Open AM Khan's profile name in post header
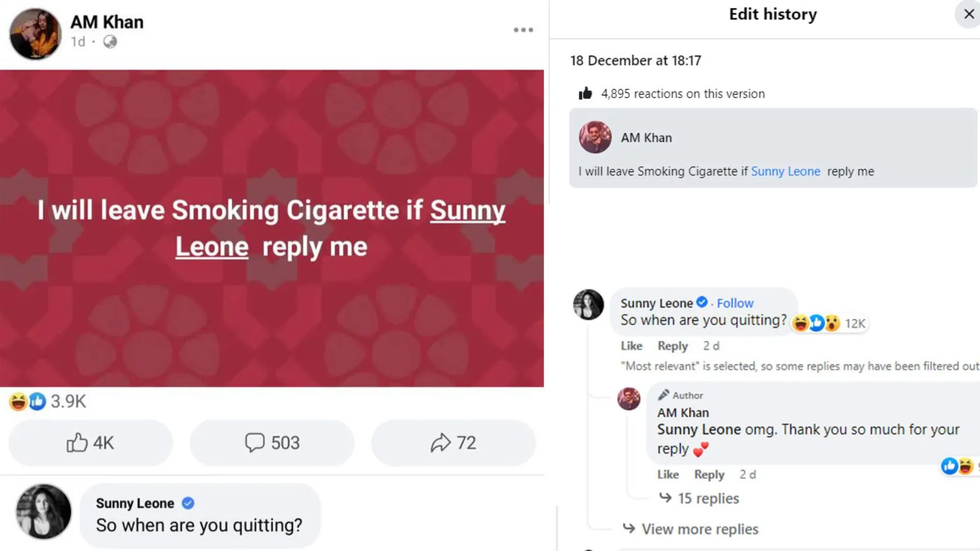 point(107,22)
